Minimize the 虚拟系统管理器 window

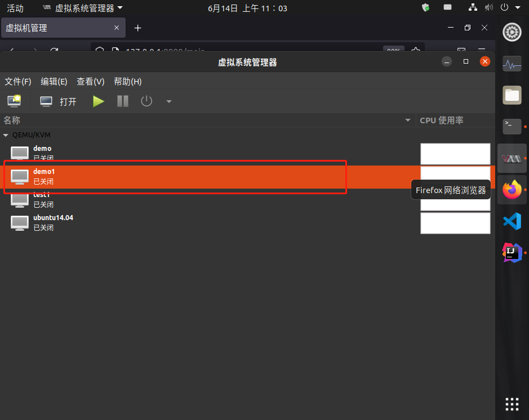(x=447, y=62)
